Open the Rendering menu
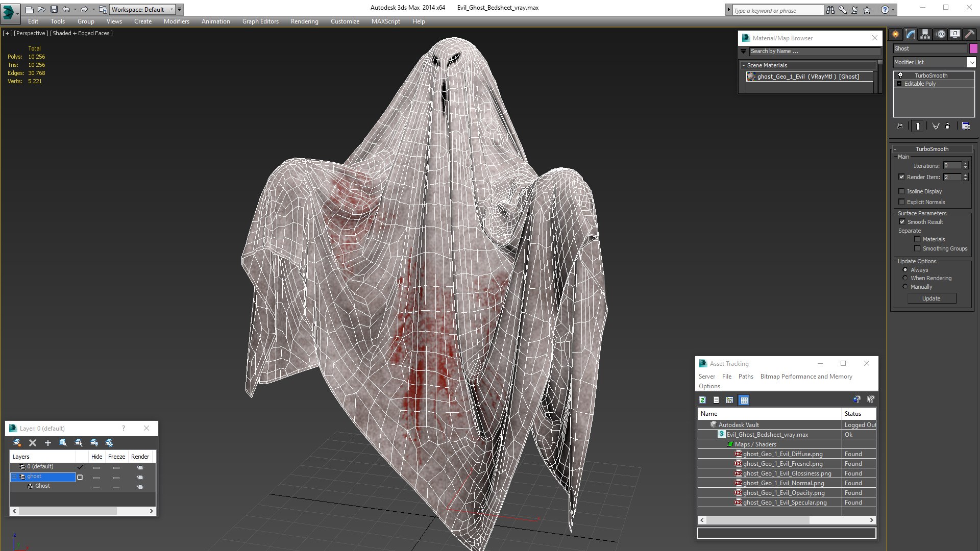The width and height of the screenshot is (980, 551). coord(305,21)
